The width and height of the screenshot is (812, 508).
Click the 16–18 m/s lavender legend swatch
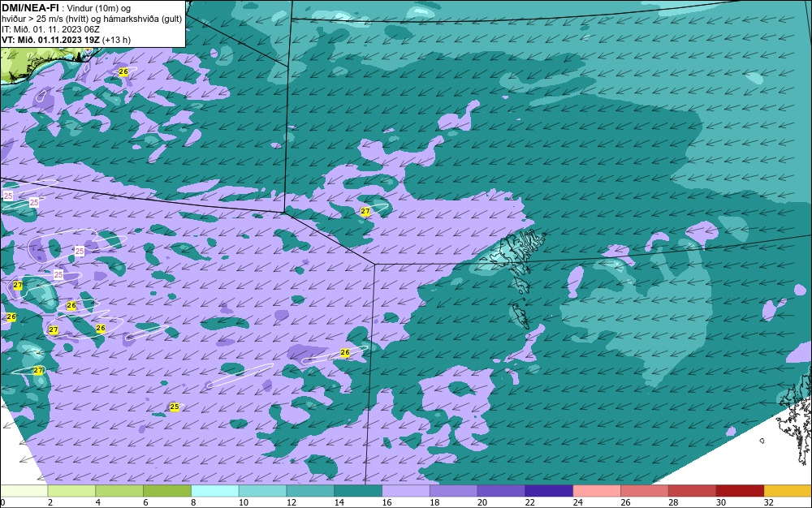pyautogui.click(x=406, y=491)
